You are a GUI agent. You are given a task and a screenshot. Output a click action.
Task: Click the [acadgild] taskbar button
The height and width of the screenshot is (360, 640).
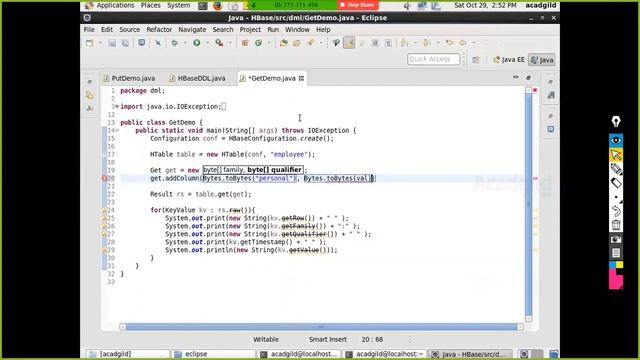(x=127, y=354)
